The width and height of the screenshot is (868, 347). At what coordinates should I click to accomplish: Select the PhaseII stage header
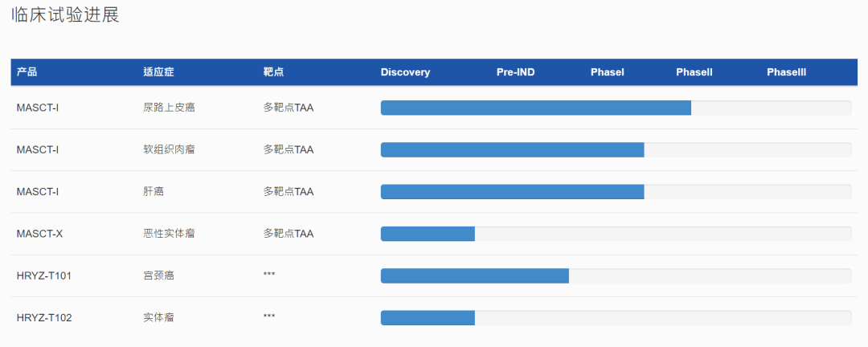point(694,72)
